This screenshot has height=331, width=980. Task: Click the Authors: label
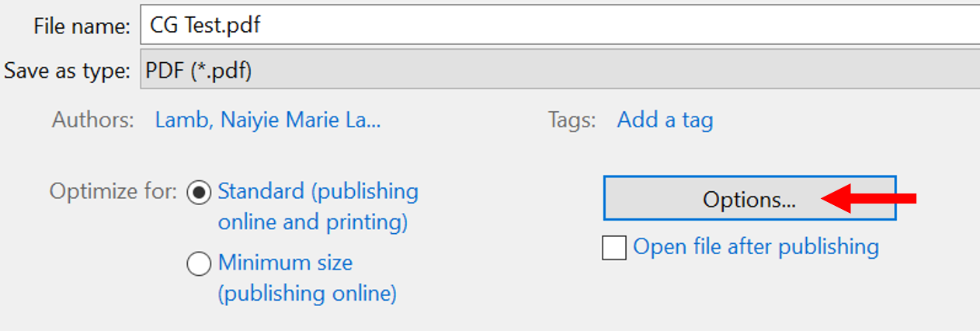pyautogui.click(x=93, y=120)
